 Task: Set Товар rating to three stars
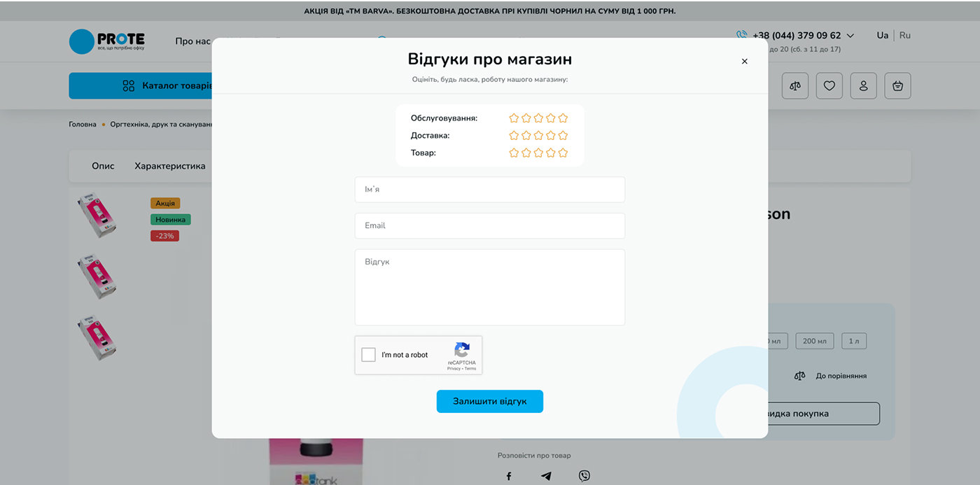[x=538, y=153]
